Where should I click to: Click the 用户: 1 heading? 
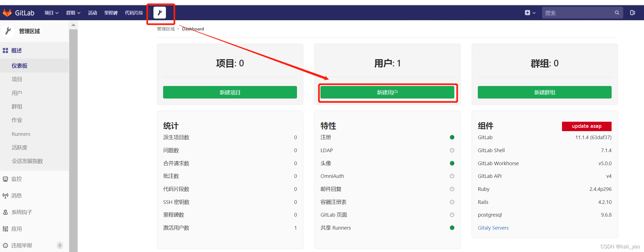387,63
